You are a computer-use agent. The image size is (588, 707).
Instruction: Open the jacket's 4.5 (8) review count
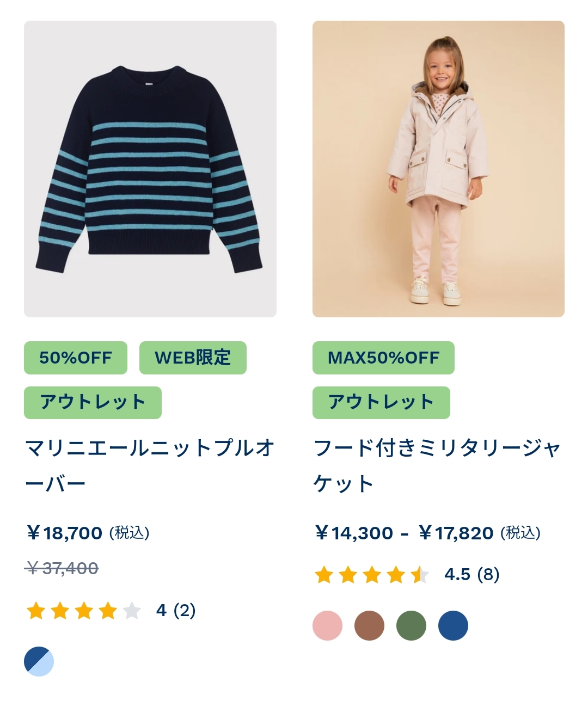[x=472, y=575]
